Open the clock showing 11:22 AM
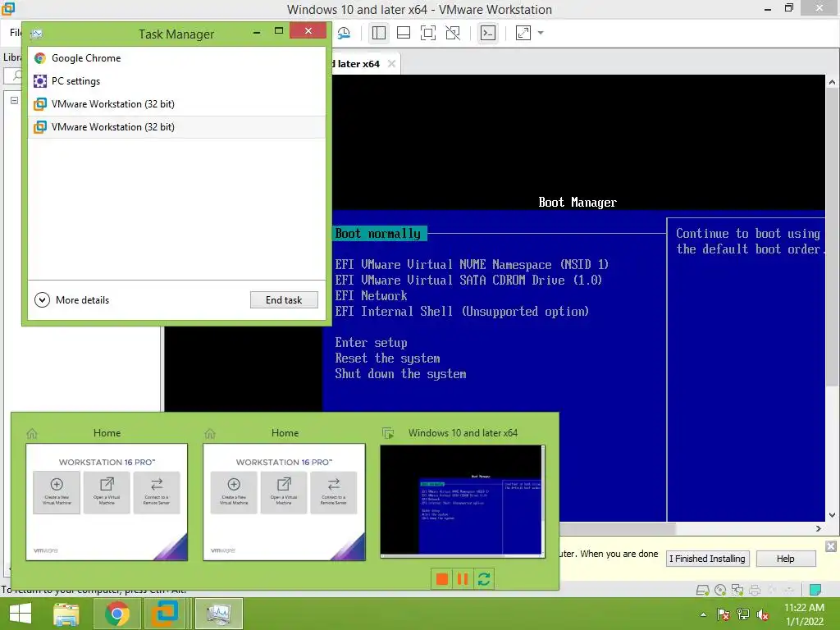The height and width of the screenshot is (630, 840). (x=804, y=614)
